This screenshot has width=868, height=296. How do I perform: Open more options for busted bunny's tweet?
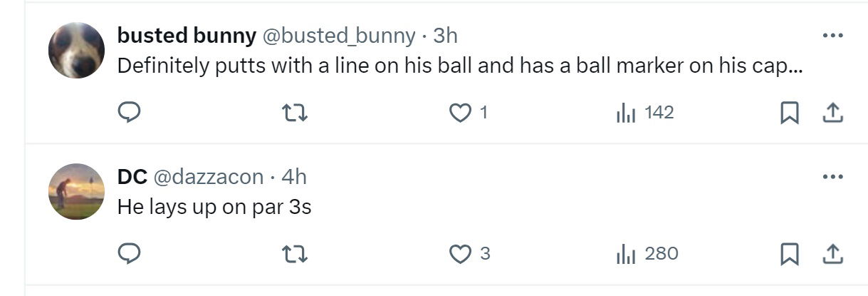tap(832, 36)
